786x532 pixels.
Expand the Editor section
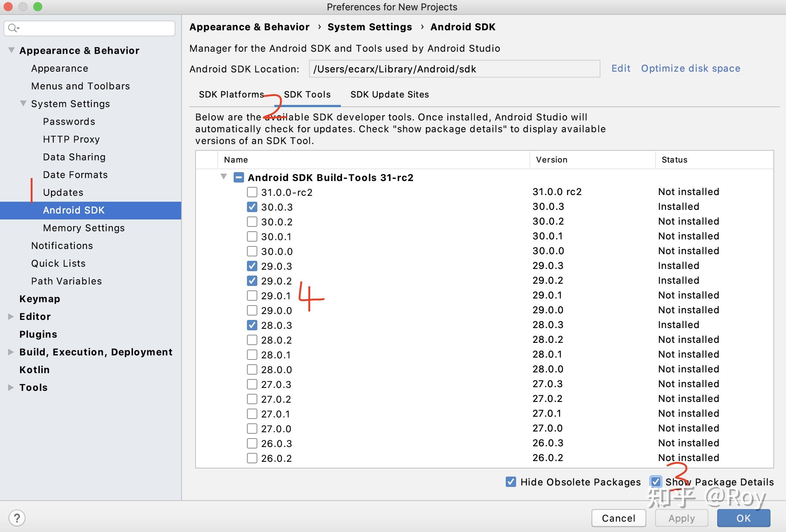coord(10,316)
